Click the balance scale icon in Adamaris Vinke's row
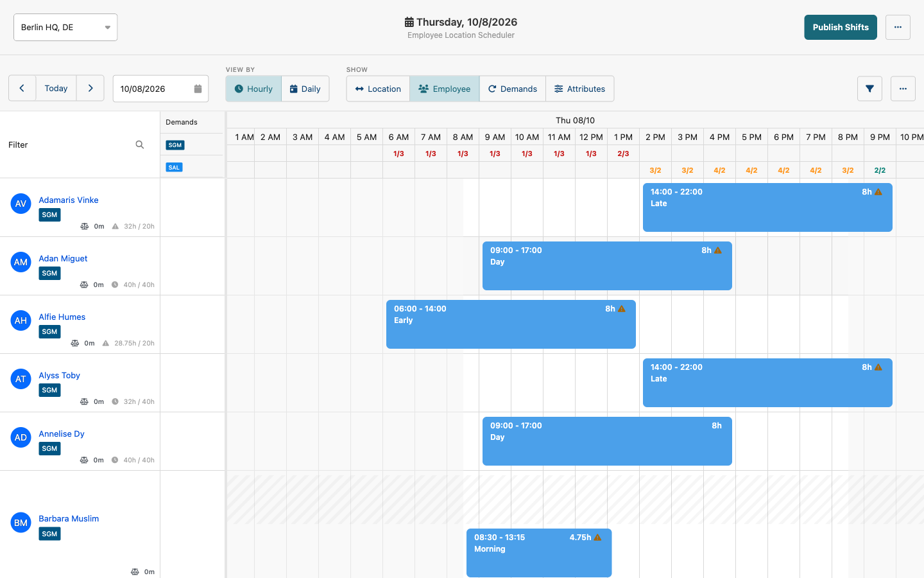 pos(84,226)
